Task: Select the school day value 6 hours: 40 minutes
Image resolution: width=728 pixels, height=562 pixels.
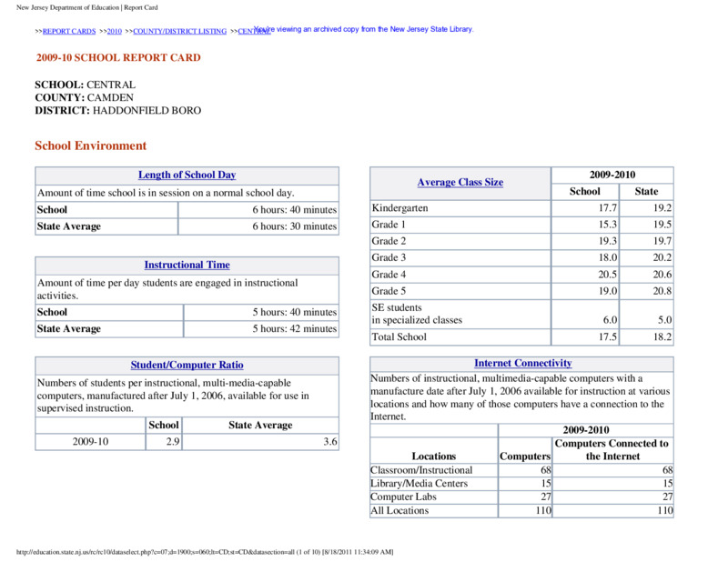Action: pos(294,210)
